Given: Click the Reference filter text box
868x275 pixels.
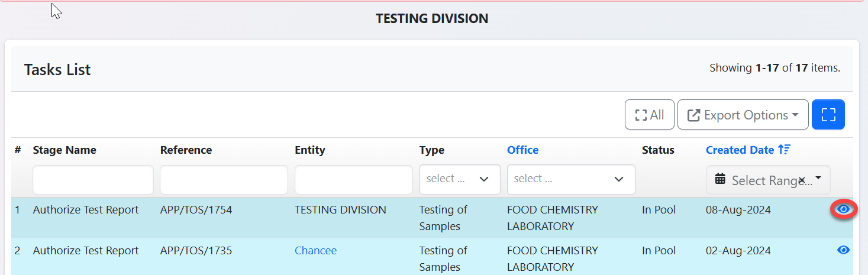Looking at the screenshot, I should [x=224, y=180].
